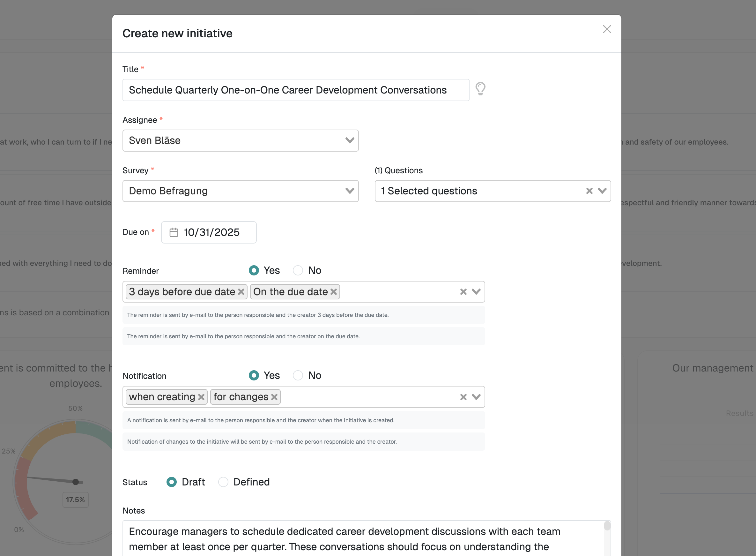Remove the 'when creating' notification tag
This screenshot has height=556, width=756.
[x=202, y=397]
